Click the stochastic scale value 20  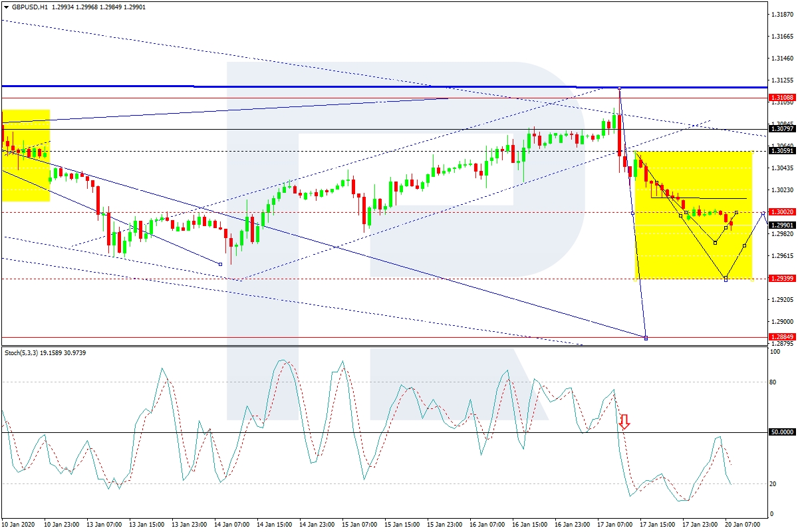[773, 483]
